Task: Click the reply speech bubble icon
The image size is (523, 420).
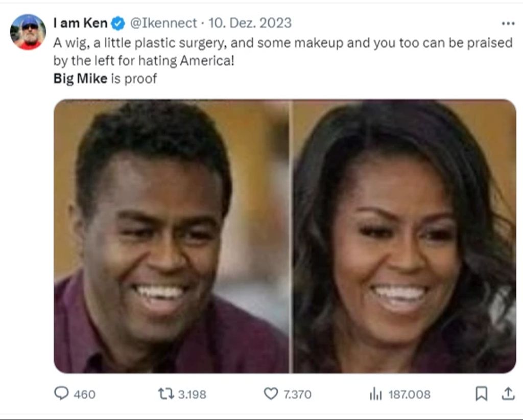Action: (x=61, y=393)
